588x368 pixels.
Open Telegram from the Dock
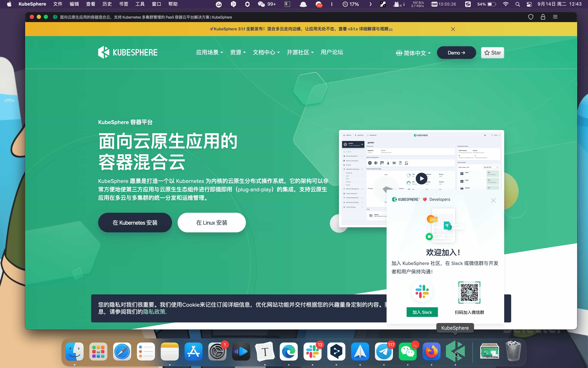tap(384, 352)
